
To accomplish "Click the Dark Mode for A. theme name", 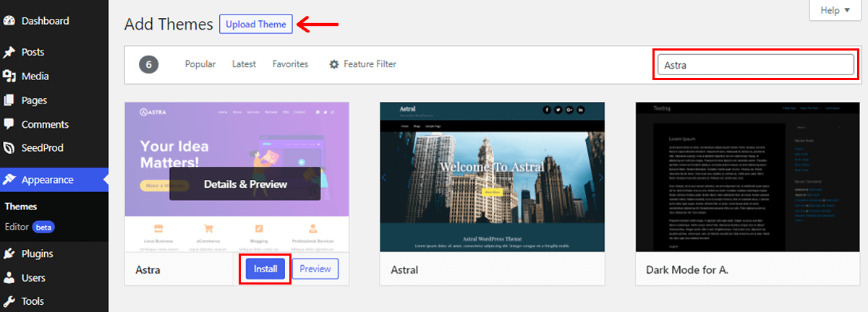I will click(687, 270).
